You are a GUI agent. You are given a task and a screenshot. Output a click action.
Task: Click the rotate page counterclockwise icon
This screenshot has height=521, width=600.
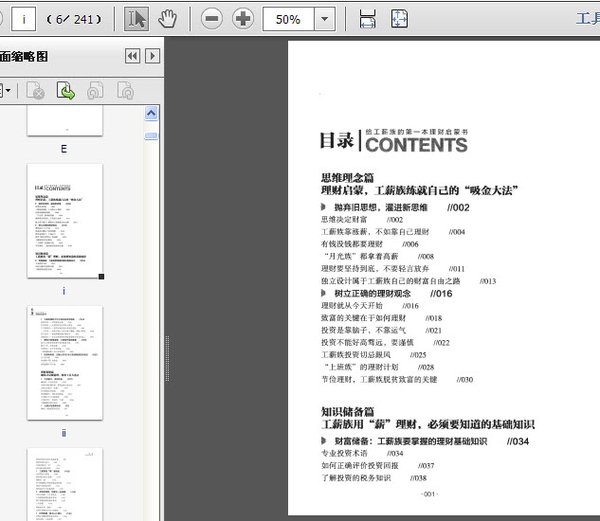pyautogui.click(x=96, y=91)
